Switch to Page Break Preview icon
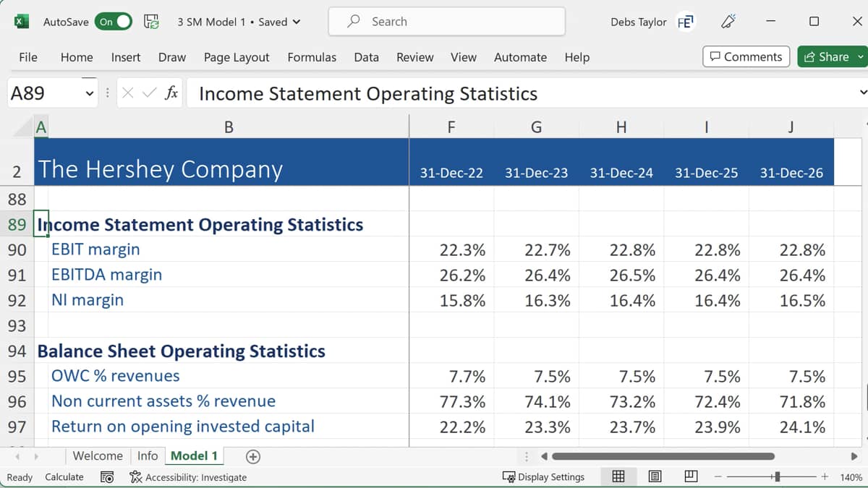The image size is (868, 488). pos(691,477)
